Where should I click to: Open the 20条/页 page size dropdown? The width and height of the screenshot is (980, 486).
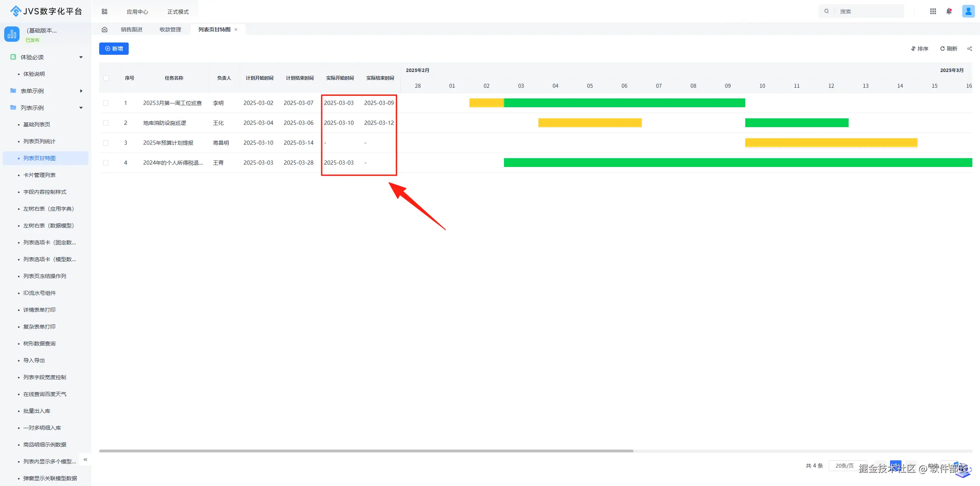(x=844, y=466)
